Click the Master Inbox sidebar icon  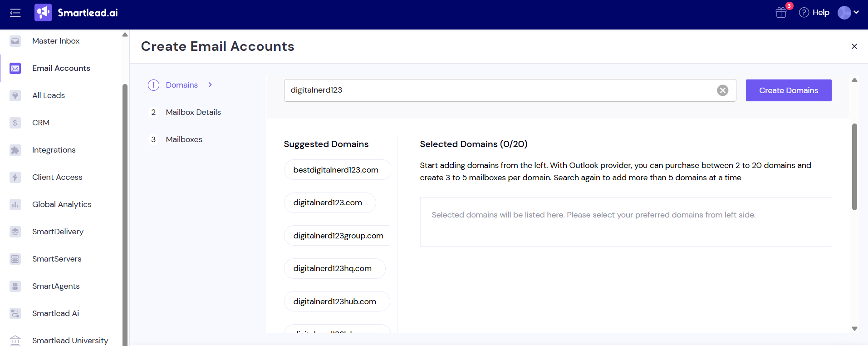click(15, 41)
